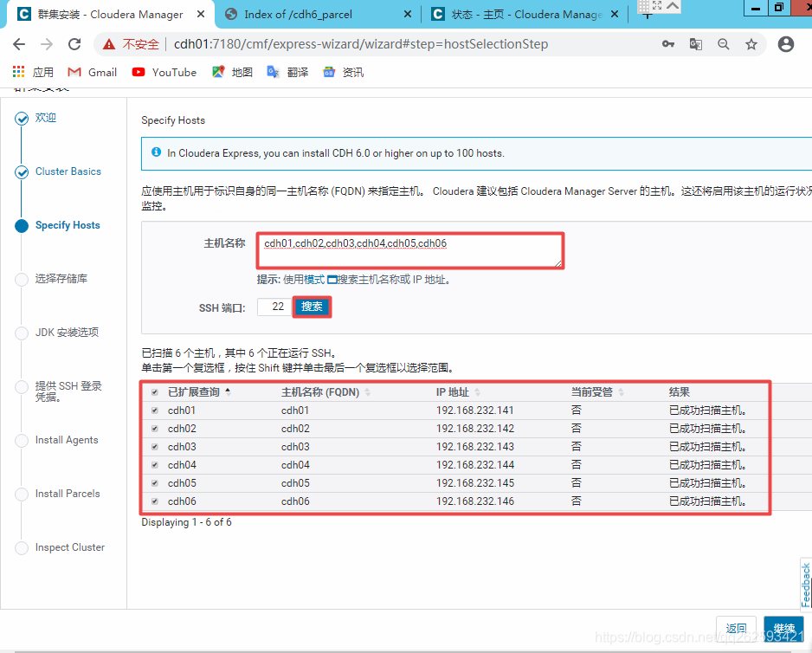Image resolution: width=812 pixels, height=653 pixels.
Task: Toggle the checkbox for host cdh04
Action: (x=154, y=465)
